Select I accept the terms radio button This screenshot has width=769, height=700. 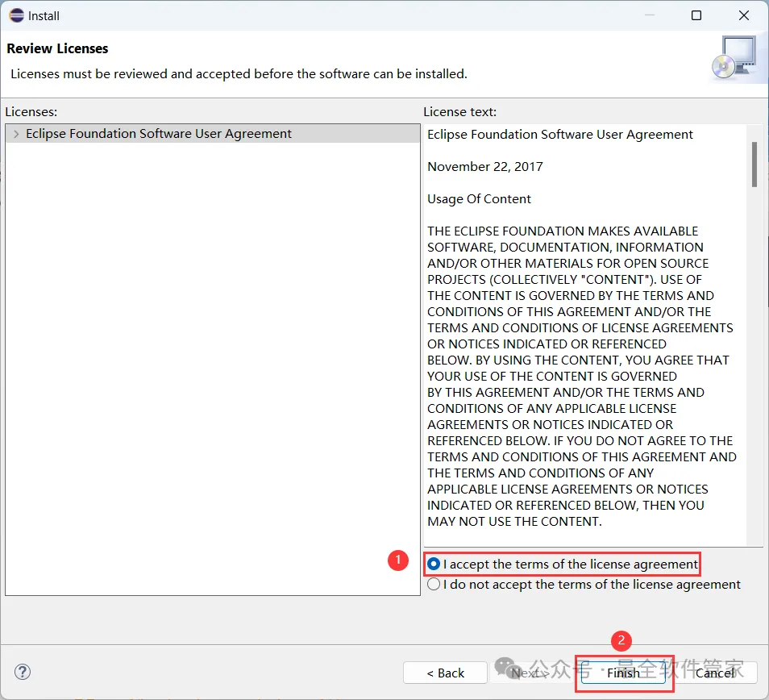434,565
